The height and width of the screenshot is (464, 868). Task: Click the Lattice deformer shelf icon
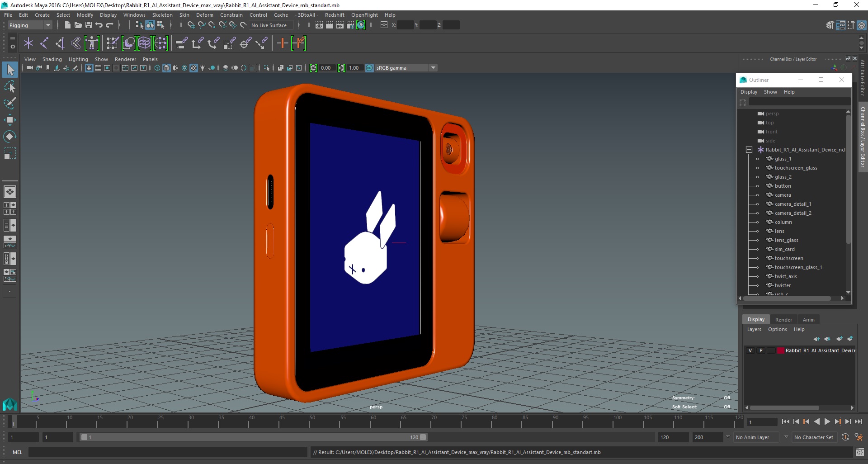145,43
